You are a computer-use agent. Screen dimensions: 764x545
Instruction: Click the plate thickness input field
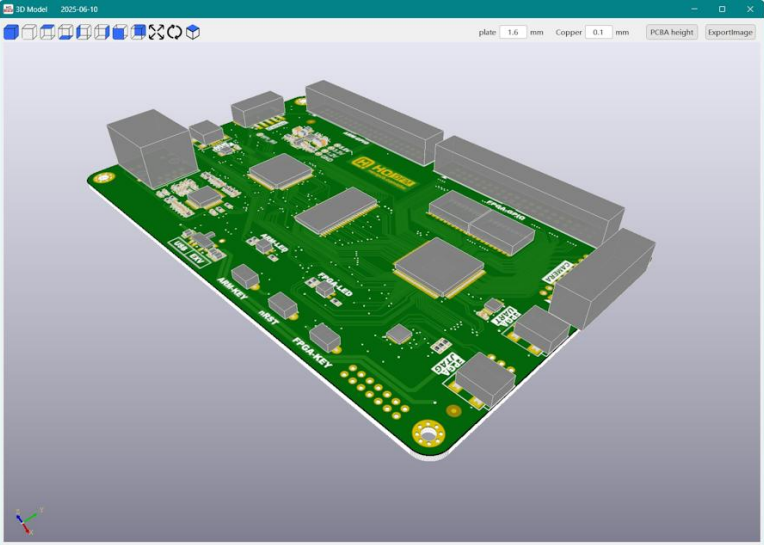[x=513, y=32]
